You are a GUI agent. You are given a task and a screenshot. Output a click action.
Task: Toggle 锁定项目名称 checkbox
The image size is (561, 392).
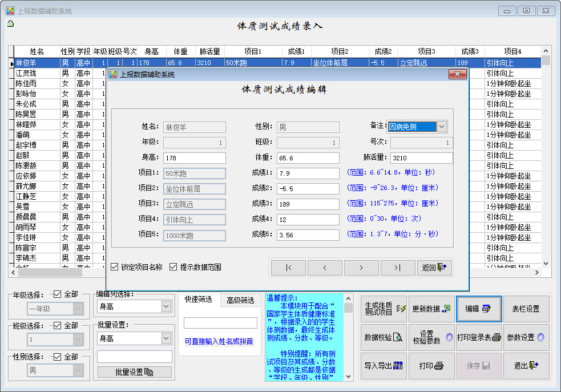tap(115, 267)
